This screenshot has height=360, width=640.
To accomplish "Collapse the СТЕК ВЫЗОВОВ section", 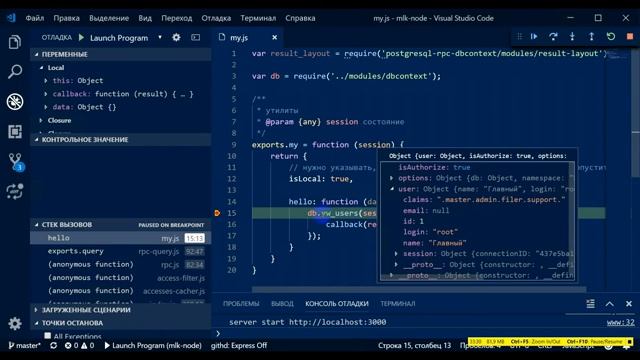I will 37,225.
